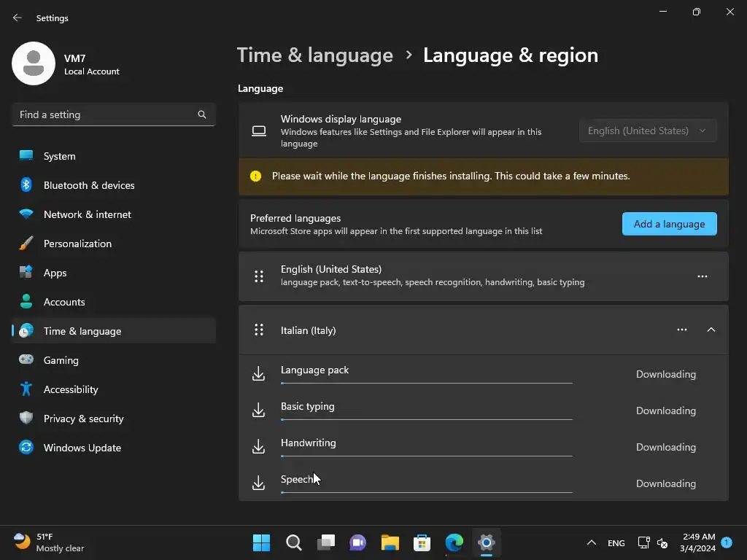Click the Gaming controller icon in sidebar
Viewport: 747px width, 560px height.
pos(26,359)
